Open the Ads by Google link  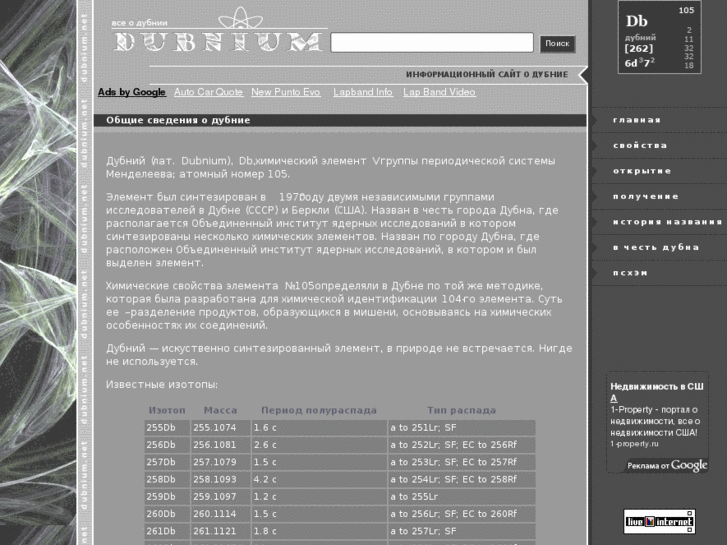tap(131, 92)
